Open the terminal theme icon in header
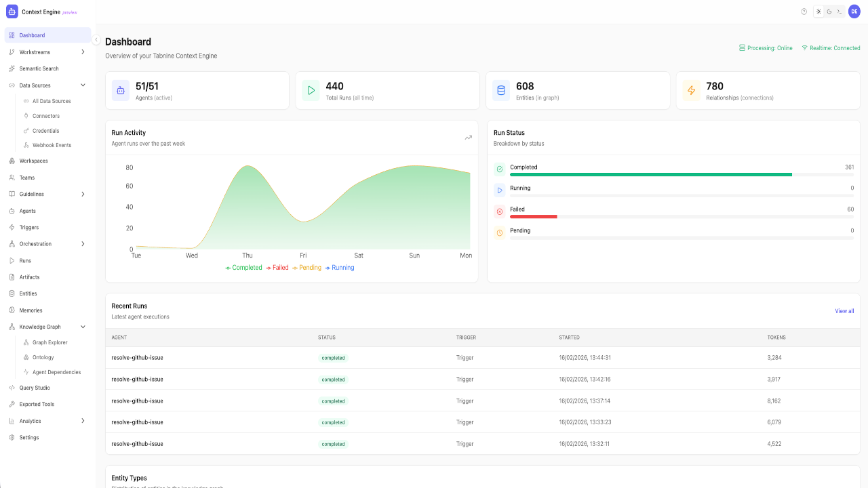868x488 pixels. pos(839,12)
